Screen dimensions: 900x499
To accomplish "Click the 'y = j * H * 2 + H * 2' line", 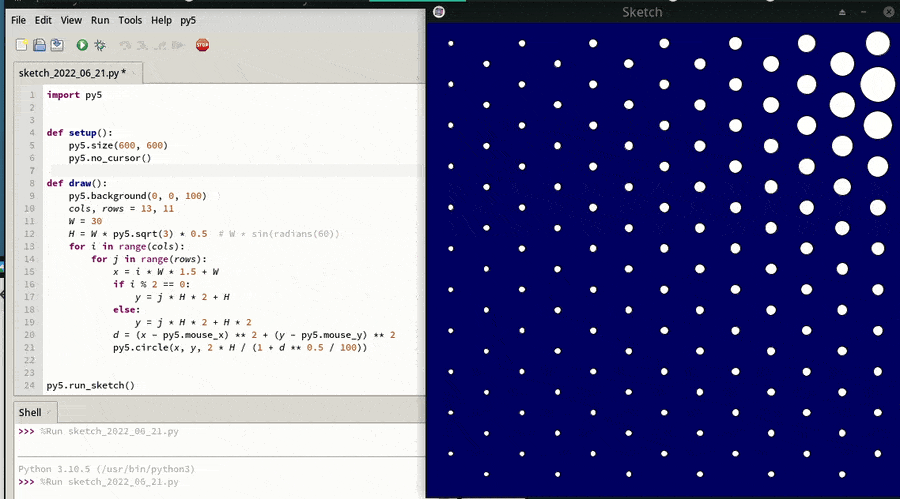I will point(193,322).
